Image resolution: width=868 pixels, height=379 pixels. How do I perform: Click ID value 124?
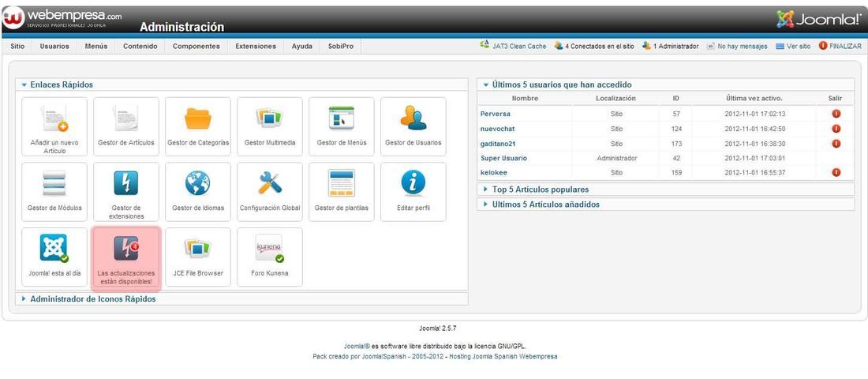pos(676,129)
